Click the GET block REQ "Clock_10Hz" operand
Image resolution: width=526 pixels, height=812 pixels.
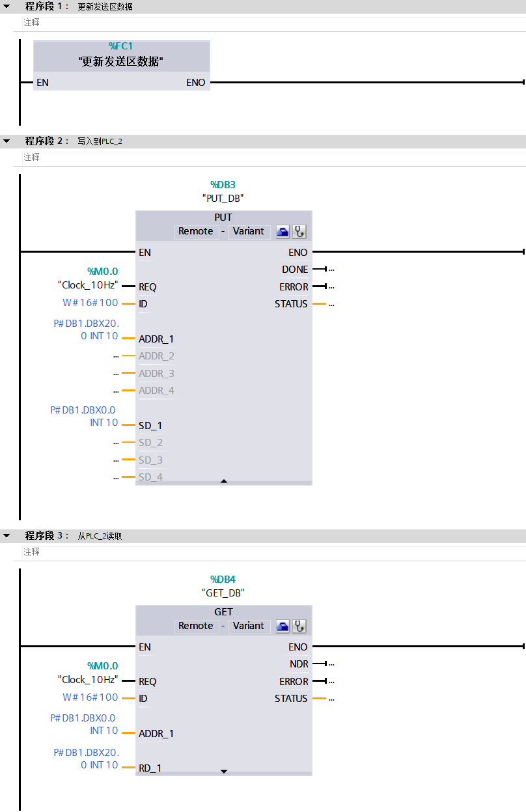coord(88,679)
